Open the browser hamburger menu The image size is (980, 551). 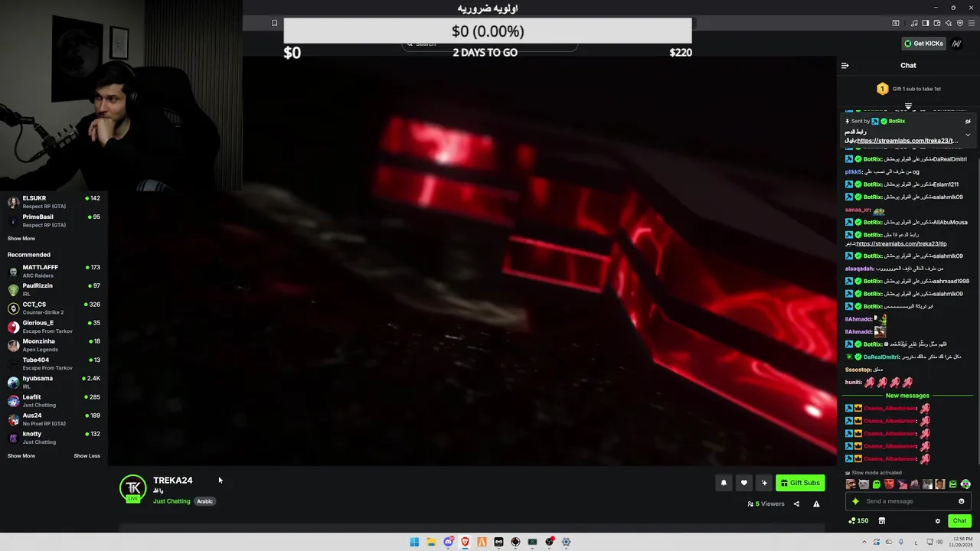972,23
